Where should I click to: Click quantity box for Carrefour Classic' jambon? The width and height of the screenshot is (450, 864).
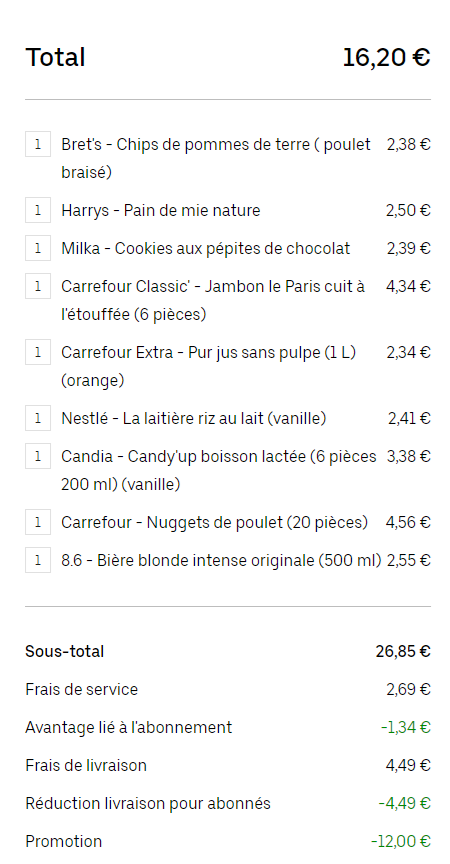pos(38,286)
